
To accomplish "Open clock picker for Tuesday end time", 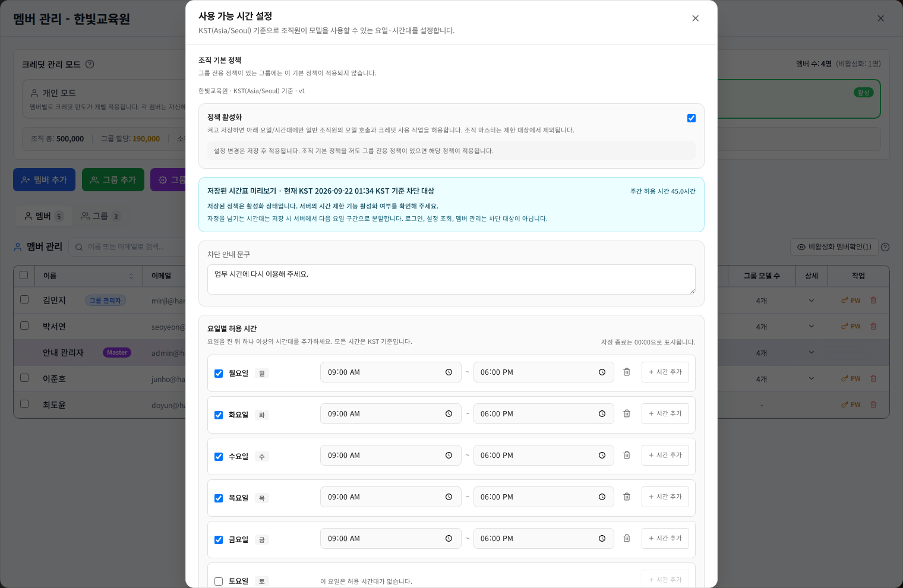I will 602,414.
